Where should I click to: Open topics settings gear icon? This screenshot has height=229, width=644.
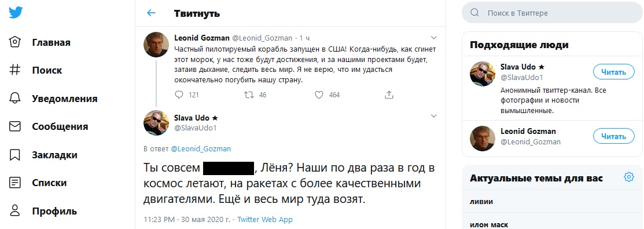[629, 177]
